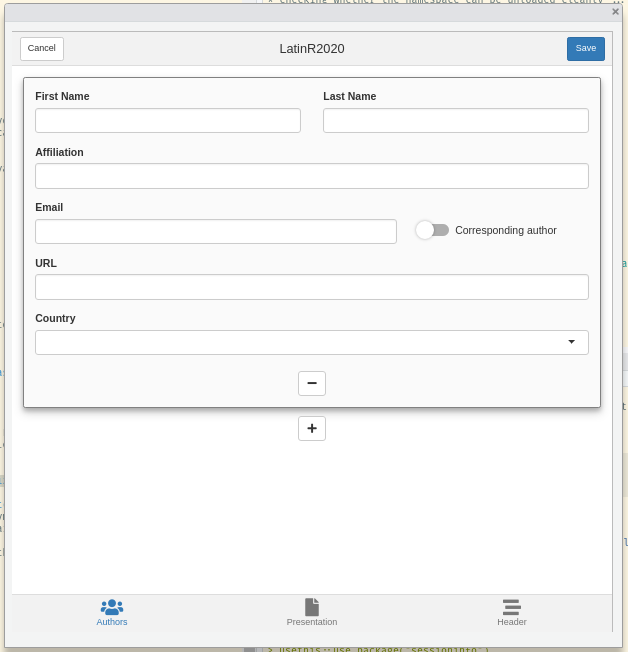Viewport: 628px width, 652px height.
Task: Click the minus icon to remove author
Action: 312,383
